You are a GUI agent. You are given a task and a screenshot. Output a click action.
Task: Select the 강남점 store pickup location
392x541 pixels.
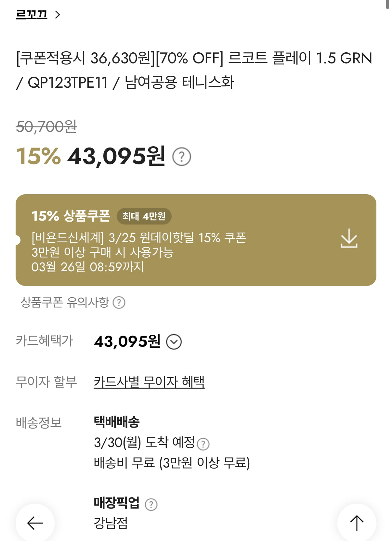coord(110,523)
